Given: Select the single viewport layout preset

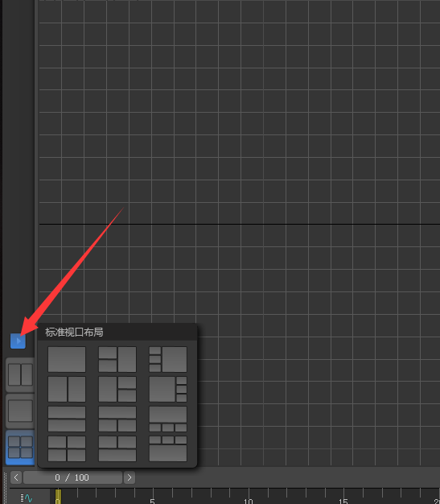Looking at the screenshot, I should (x=67, y=359).
